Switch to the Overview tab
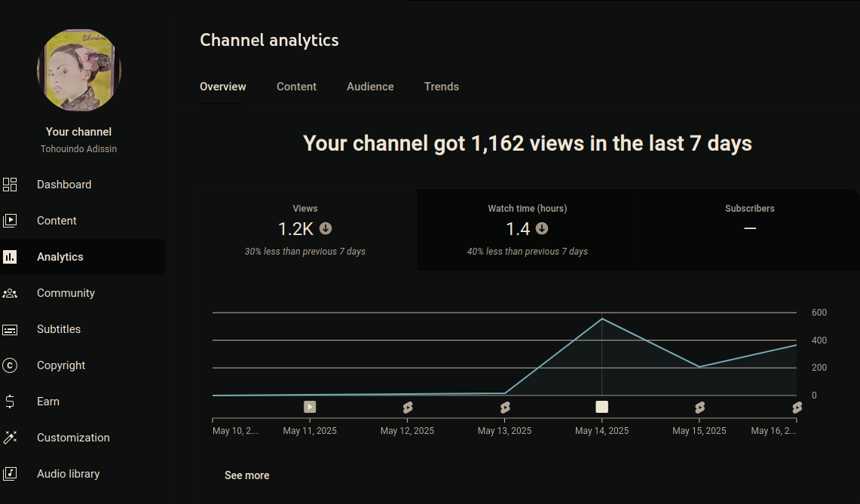 (x=222, y=87)
